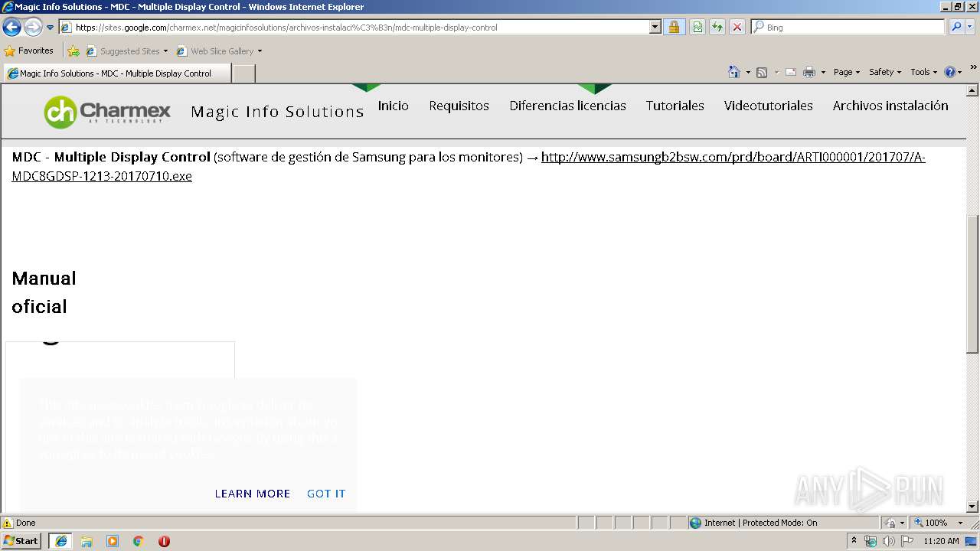Click the Help question mark icon
Viewport: 980px width, 551px height.
pyautogui.click(x=950, y=72)
